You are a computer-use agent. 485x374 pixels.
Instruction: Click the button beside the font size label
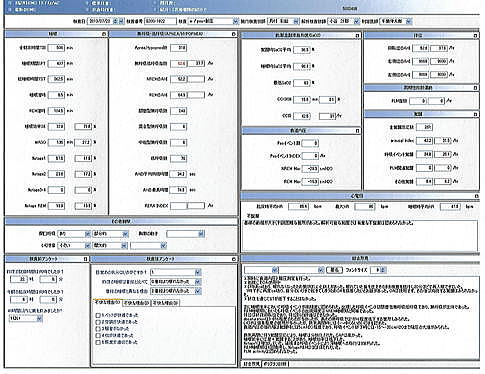tap(334, 270)
